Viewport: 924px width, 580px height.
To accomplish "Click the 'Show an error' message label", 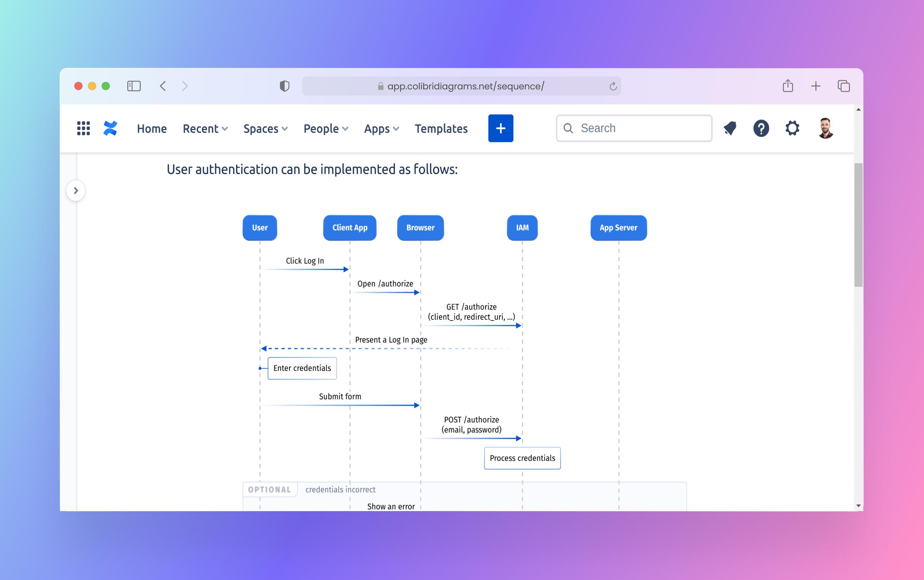I will coord(390,506).
